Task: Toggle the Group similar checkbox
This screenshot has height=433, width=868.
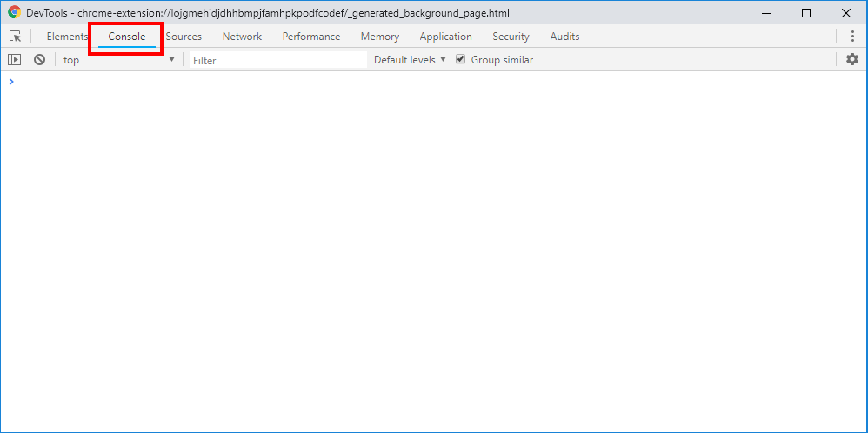Action: 461,59
